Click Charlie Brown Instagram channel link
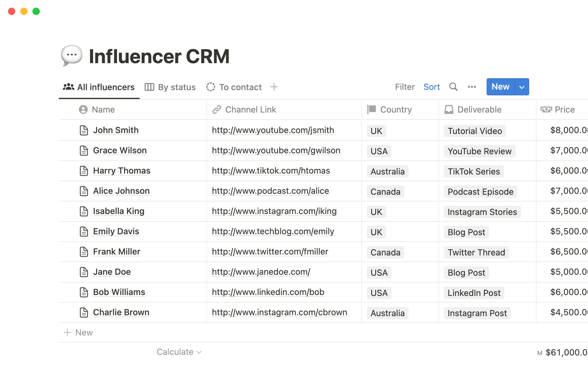 [x=279, y=312]
